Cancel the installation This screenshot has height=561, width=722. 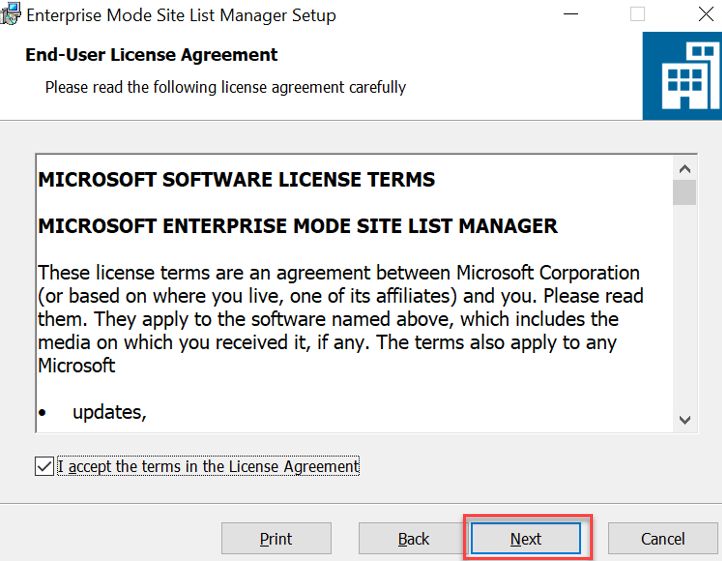663,538
